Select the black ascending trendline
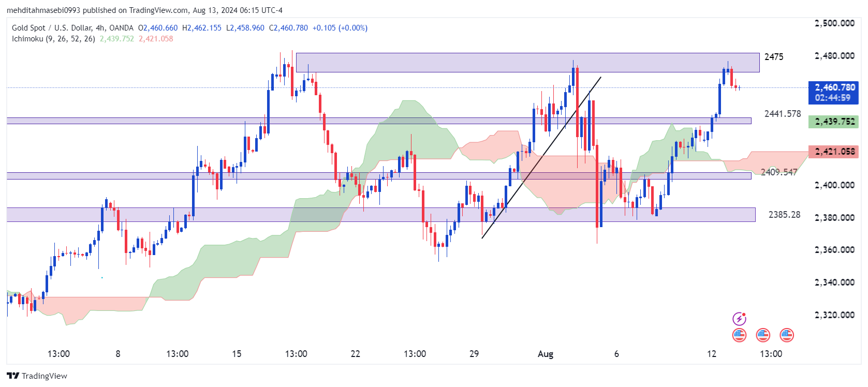 pos(541,157)
